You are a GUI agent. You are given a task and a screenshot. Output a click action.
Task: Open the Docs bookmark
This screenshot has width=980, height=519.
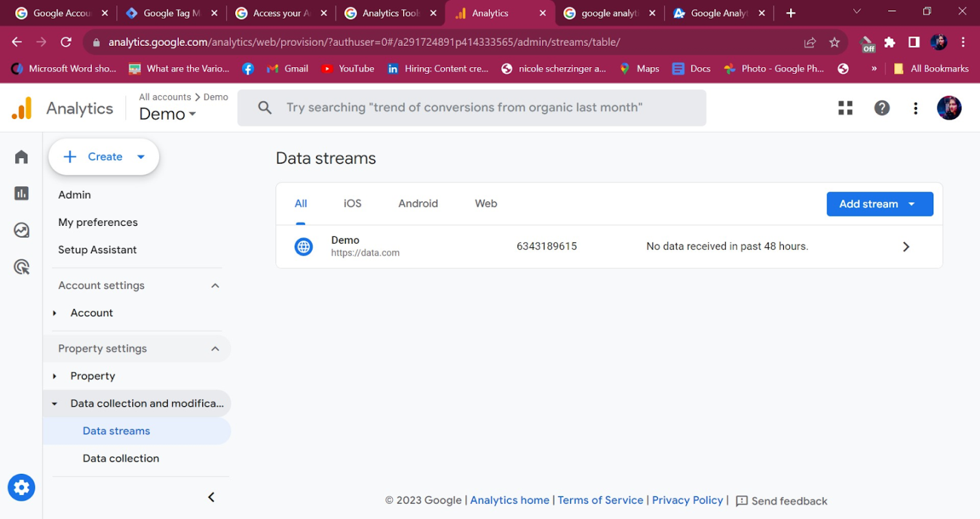point(691,68)
